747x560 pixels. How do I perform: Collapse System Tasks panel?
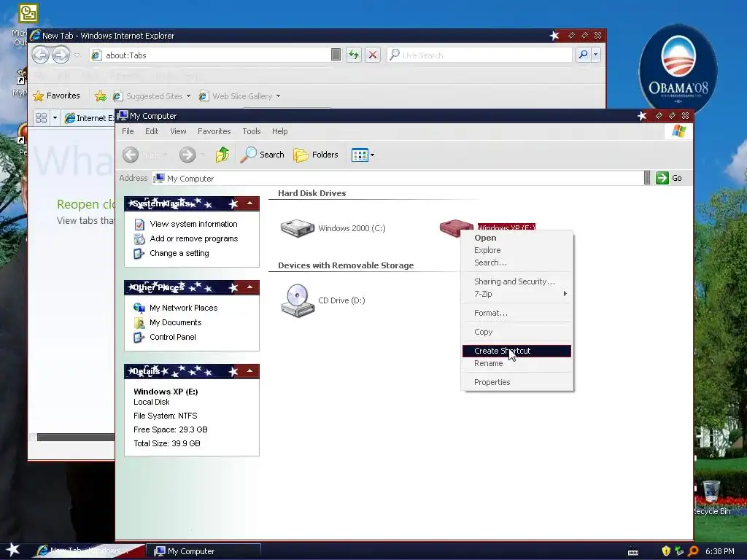[x=249, y=203]
